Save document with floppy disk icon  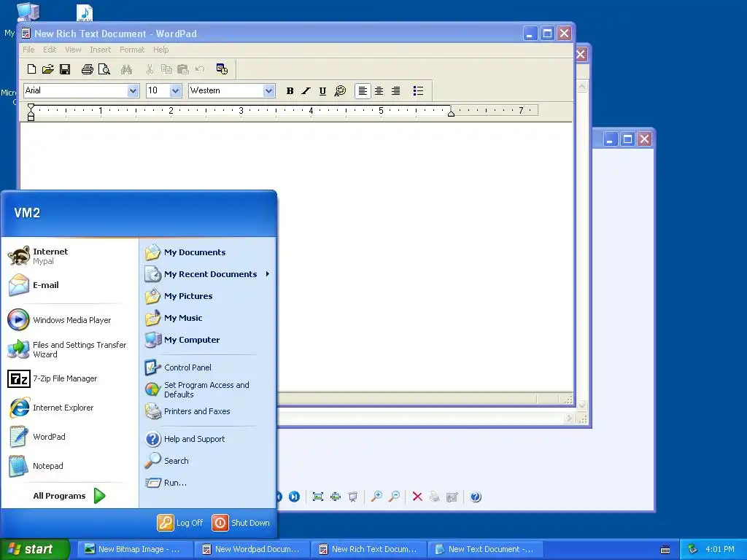(x=65, y=69)
